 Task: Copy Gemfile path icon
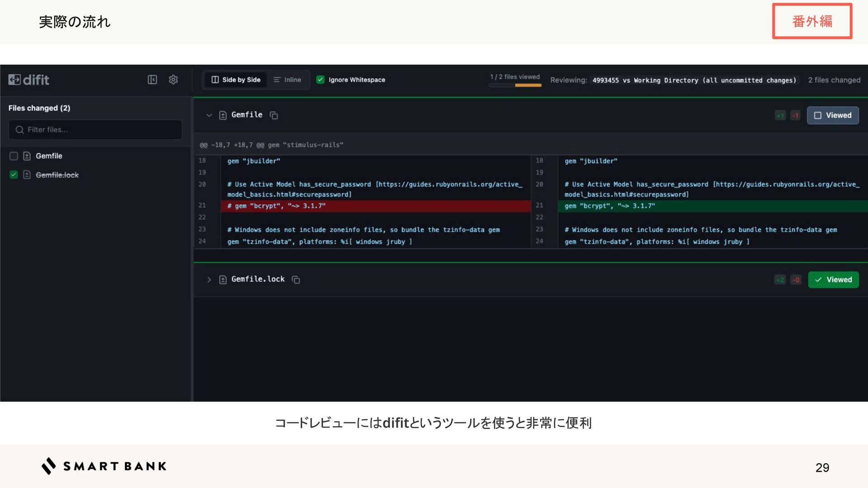click(x=274, y=115)
